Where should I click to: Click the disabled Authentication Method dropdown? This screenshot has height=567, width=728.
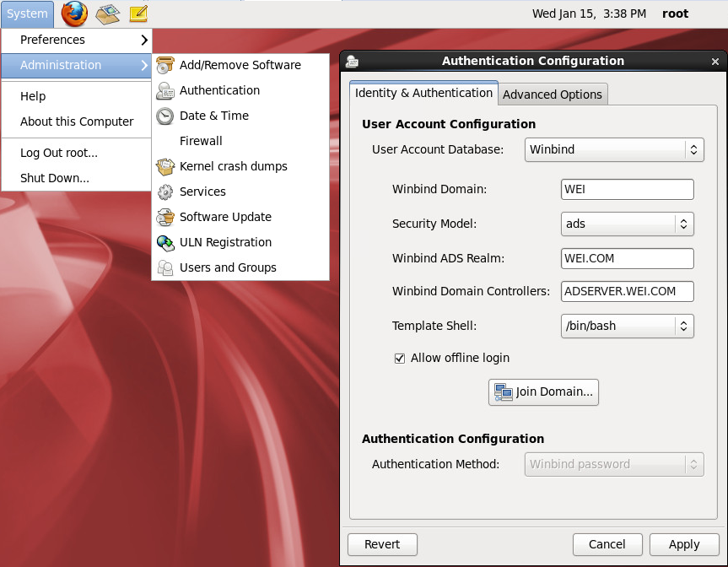(614, 464)
